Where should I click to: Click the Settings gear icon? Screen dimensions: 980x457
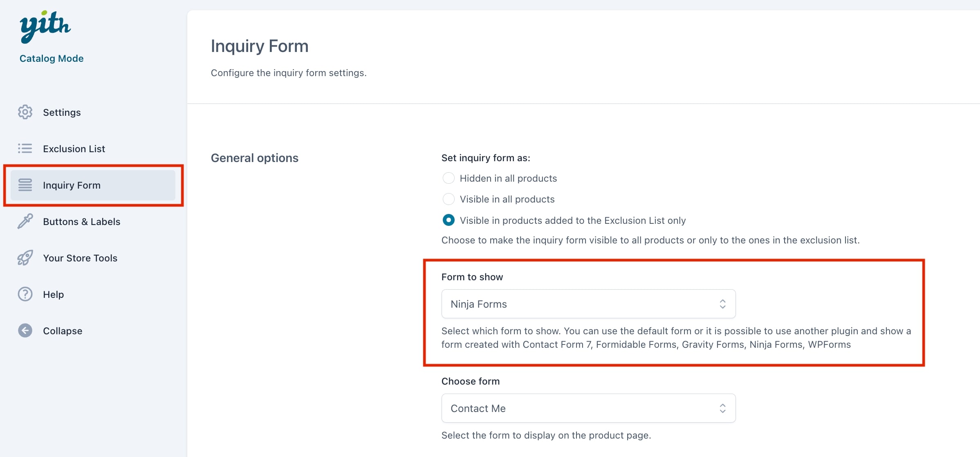(x=25, y=112)
